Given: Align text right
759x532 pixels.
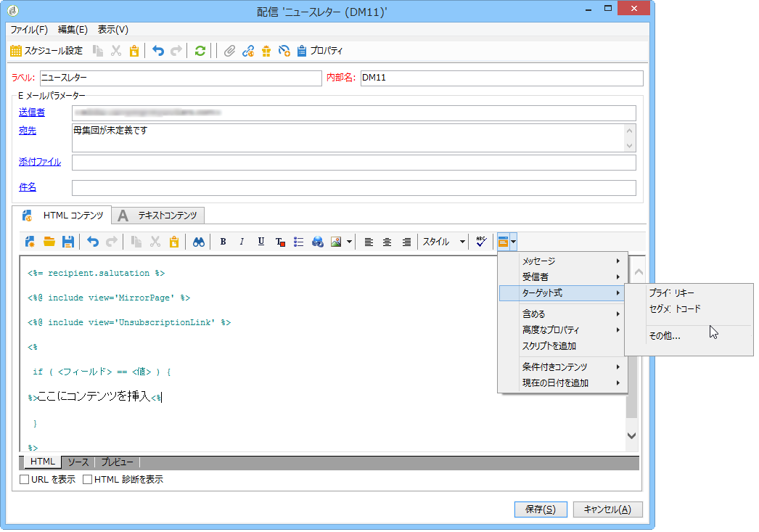Looking at the screenshot, I should [x=406, y=242].
